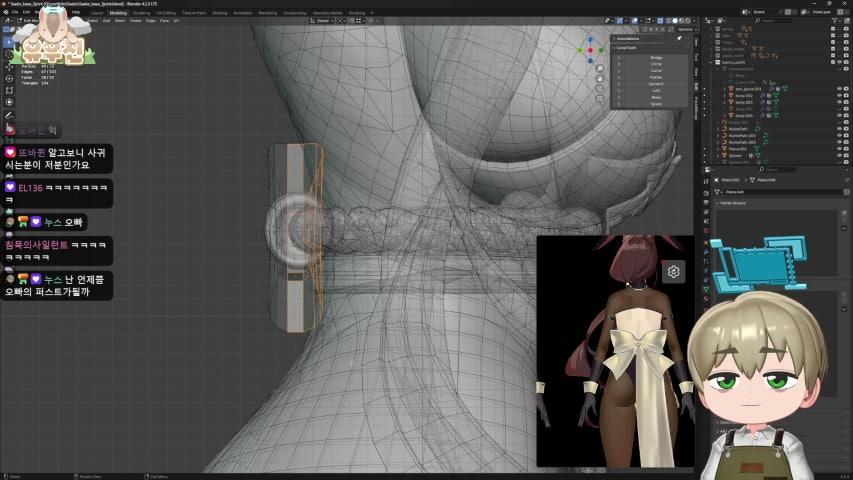Toggle viewport overlays button
Image resolution: width=853 pixels, height=480 pixels.
634,21
